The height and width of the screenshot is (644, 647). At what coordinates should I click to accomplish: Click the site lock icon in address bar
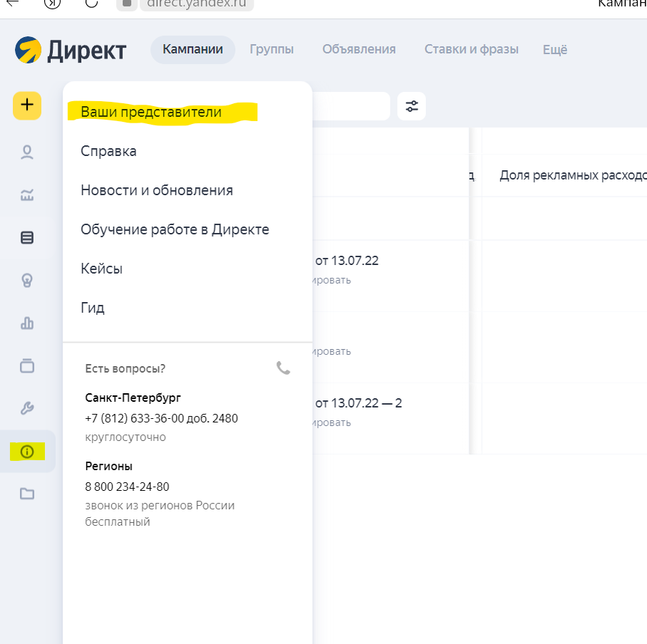(x=127, y=4)
